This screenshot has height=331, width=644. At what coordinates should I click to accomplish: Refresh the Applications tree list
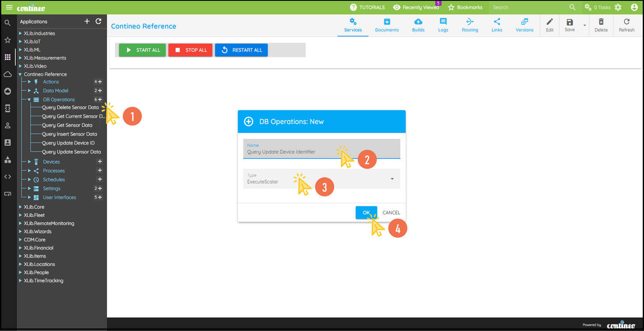pos(99,21)
